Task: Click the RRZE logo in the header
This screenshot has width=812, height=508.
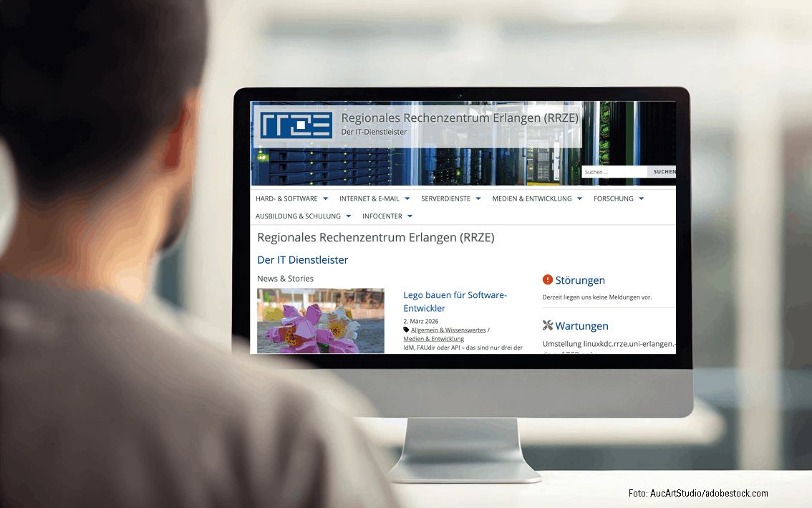Action: (x=296, y=125)
